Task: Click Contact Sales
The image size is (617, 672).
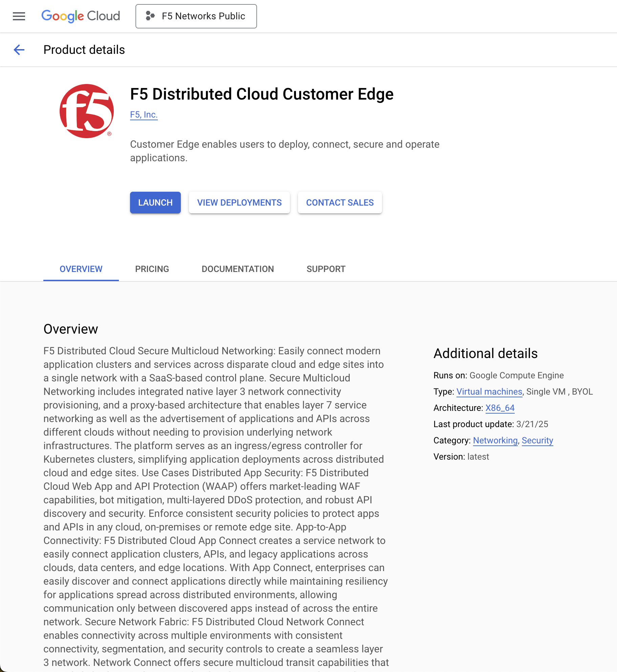Action: [340, 203]
